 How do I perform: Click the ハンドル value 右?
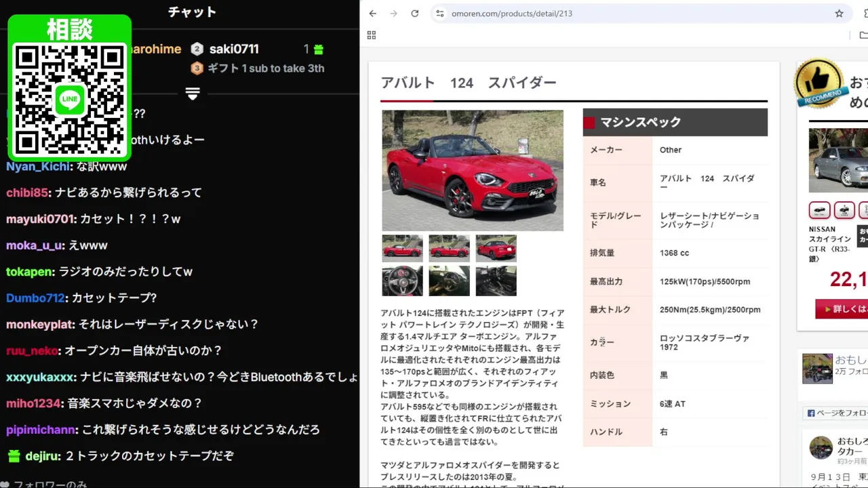(664, 432)
